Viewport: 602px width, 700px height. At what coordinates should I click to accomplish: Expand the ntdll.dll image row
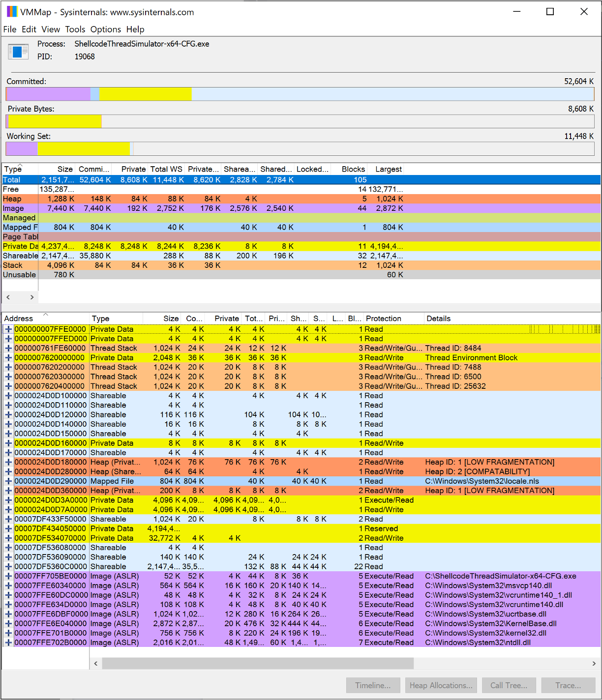pyautogui.click(x=8, y=642)
